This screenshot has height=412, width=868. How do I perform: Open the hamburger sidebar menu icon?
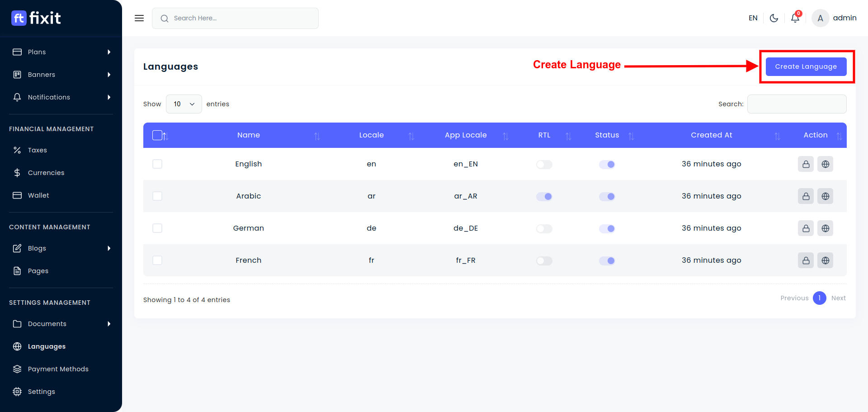(x=139, y=18)
